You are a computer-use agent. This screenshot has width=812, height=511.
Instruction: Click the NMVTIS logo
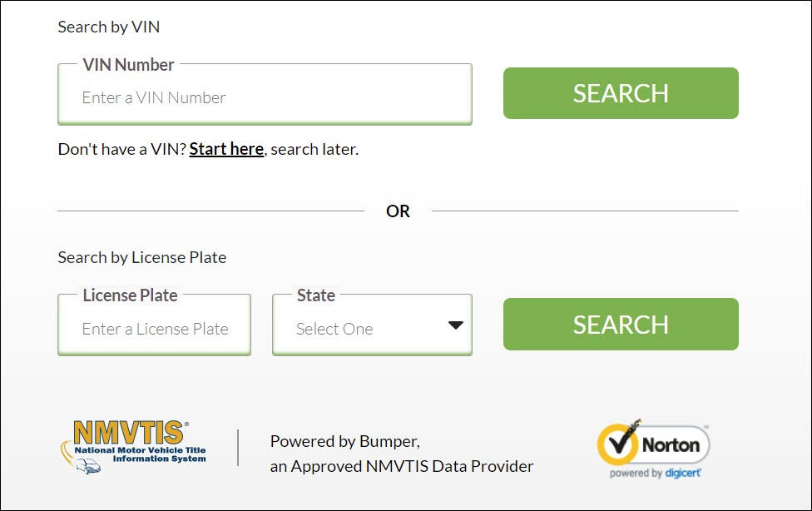[x=134, y=447]
